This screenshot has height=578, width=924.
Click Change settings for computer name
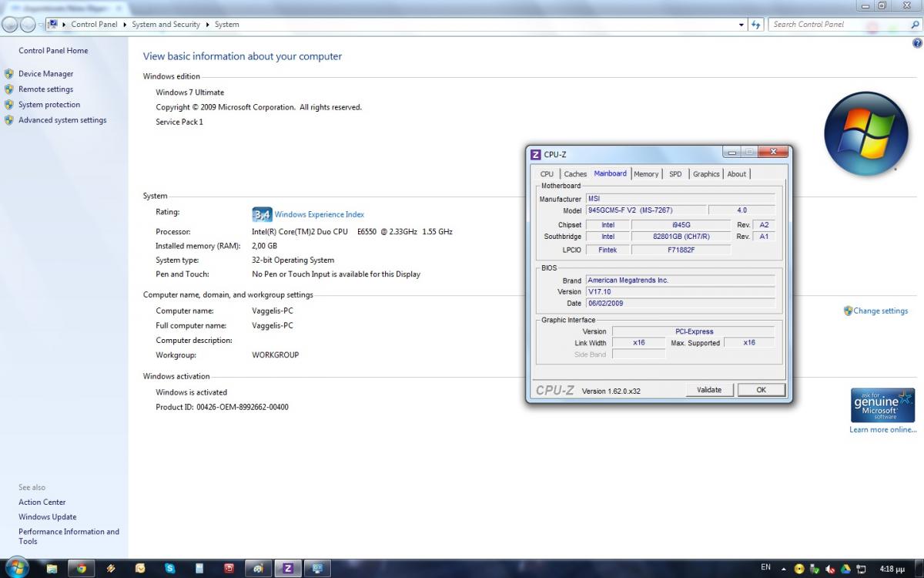pyautogui.click(x=881, y=311)
